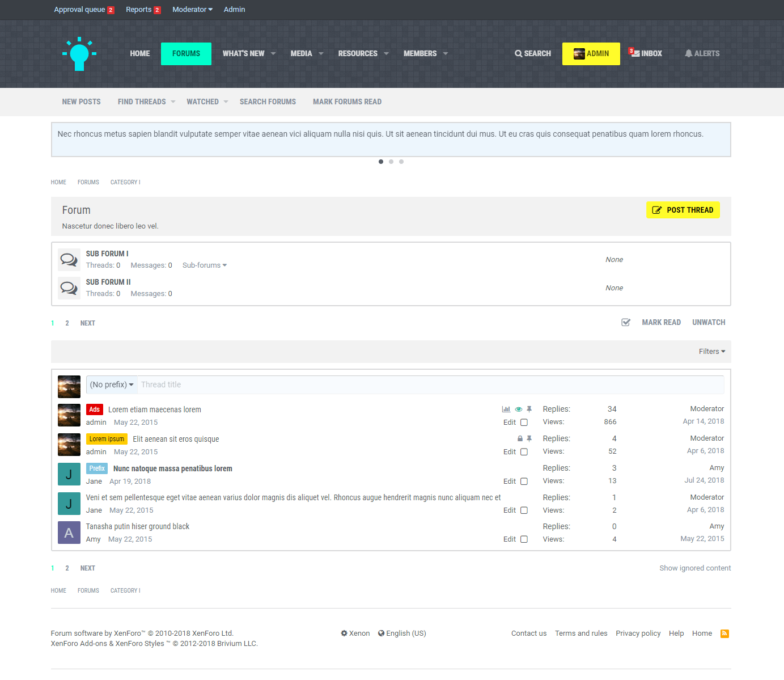Image resolution: width=784 pixels, height=680 pixels.
Task: Click the lightbulb site logo
Action: pyautogui.click(x=79, y=54)
